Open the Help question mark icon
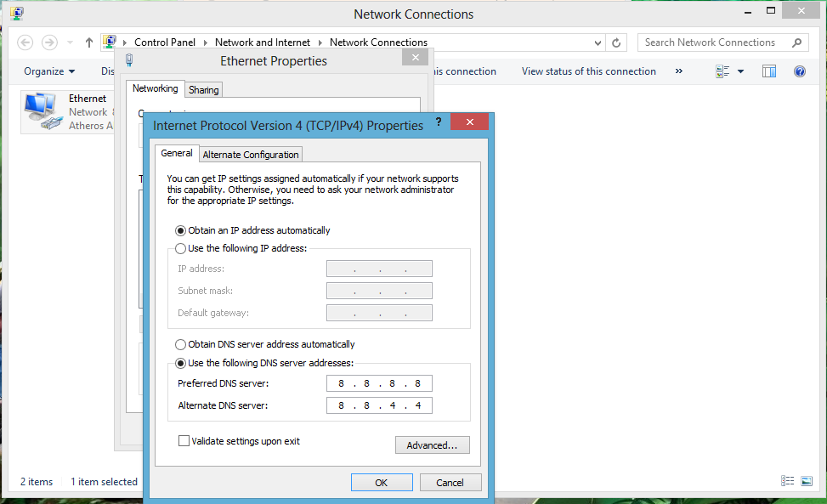827x504 pixels. (x=799, y=71)
